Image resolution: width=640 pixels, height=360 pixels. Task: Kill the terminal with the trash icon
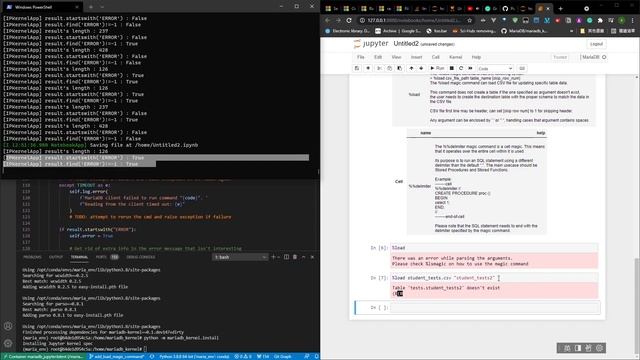[x=295, y=257]
